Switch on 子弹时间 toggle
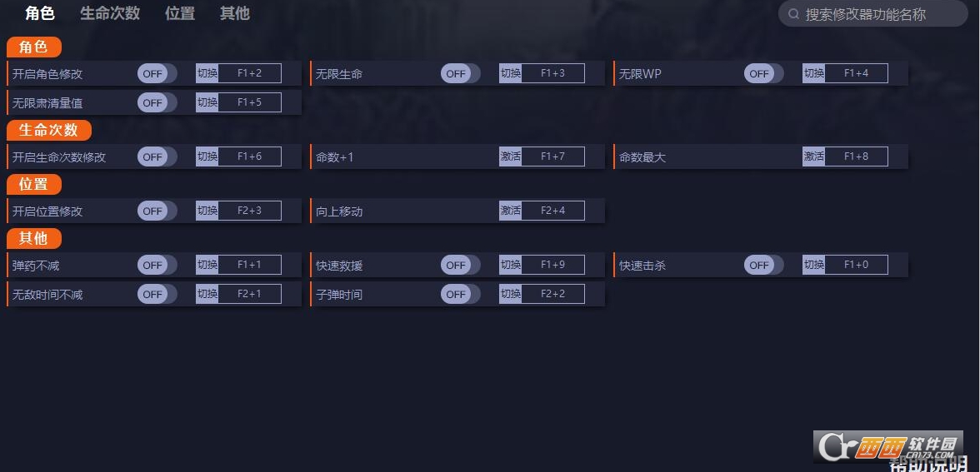The image size is (980, 472). 461,293
